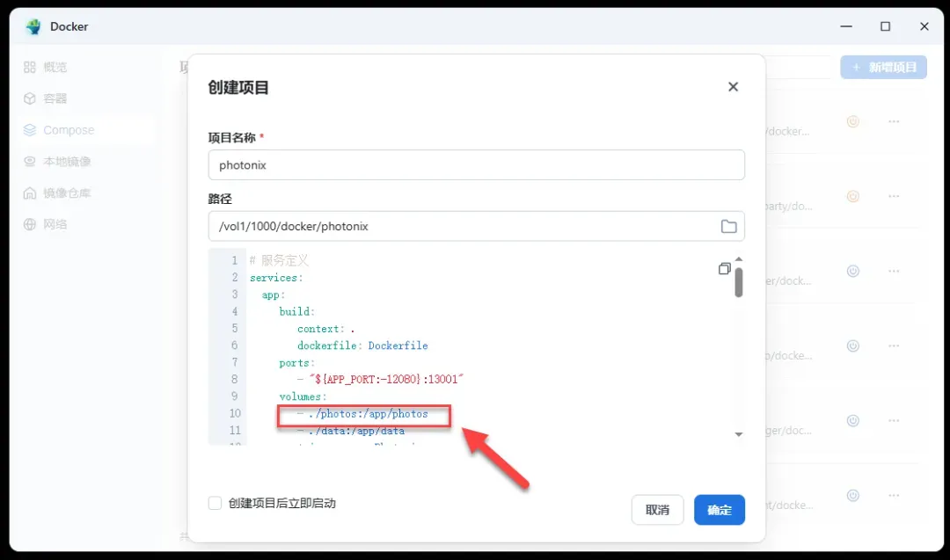
Task: Open the more menu for ger/doc... row
Action: click(x=894, y=421)
